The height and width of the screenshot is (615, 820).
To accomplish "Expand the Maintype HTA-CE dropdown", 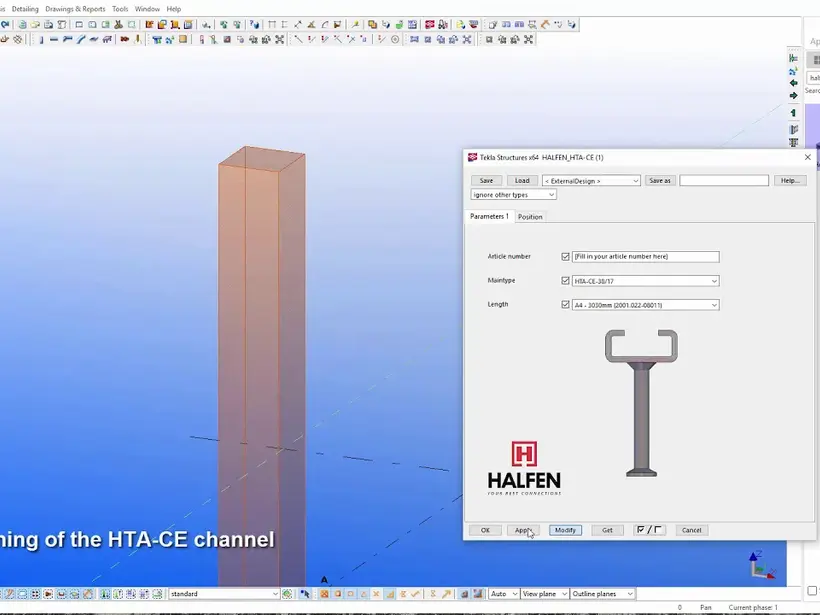I will click(x=645, y=281).
